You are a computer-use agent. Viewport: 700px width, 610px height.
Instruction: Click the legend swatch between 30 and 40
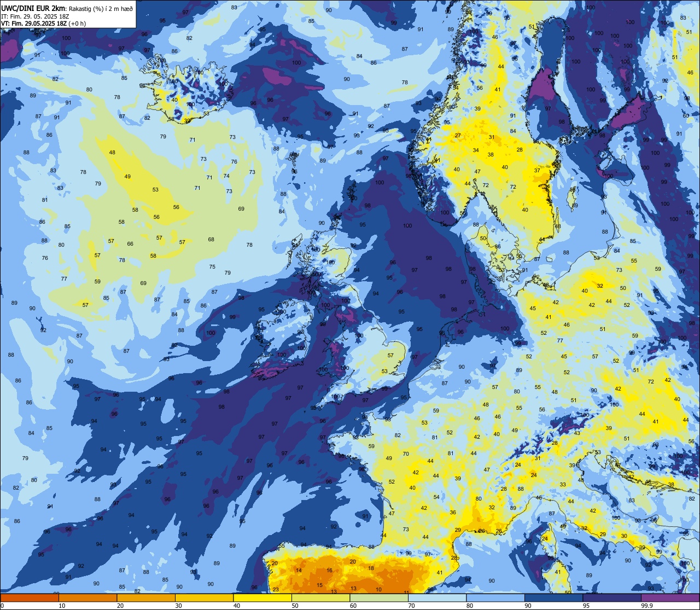[205, 597]
